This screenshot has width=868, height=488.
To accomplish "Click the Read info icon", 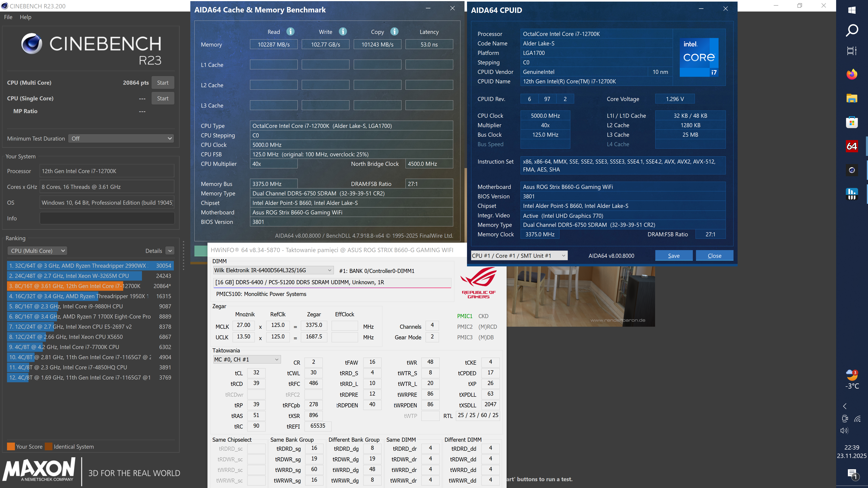I will tap(290, 32).
